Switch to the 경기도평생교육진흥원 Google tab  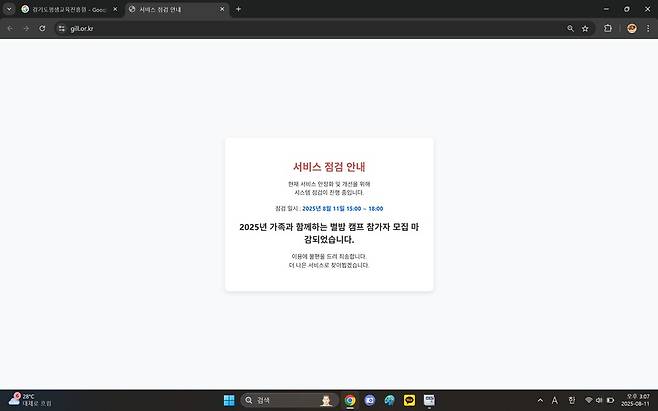[x=63, y=9]
